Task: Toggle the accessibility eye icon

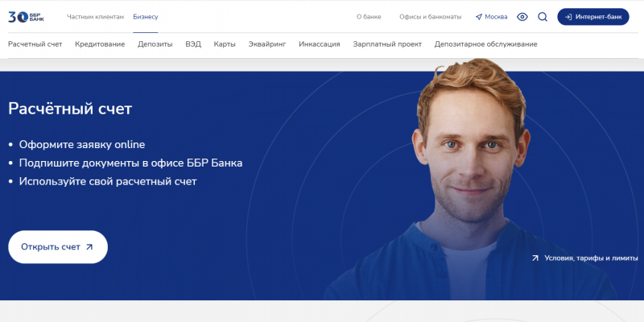Action: coord(522,17)
